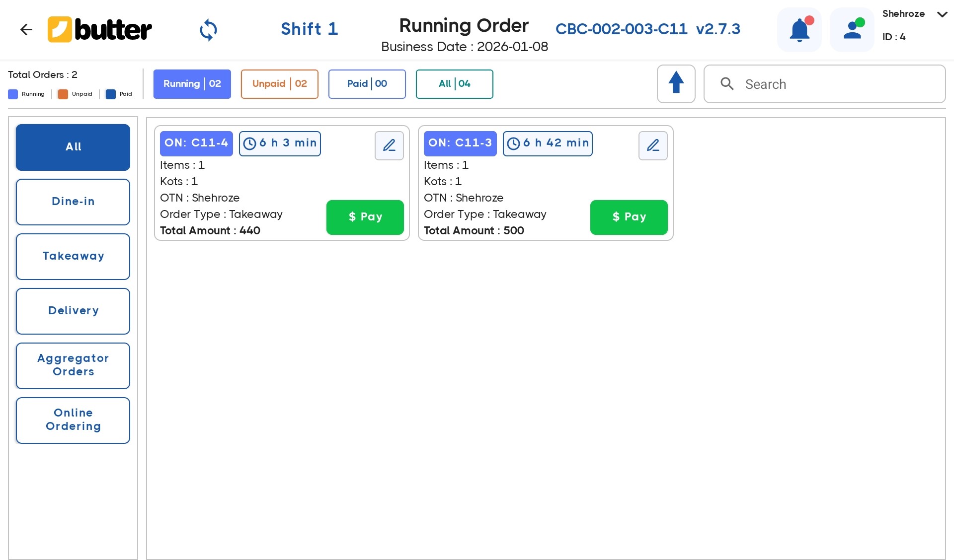Click the back arrow icon
The height and width of the screenshot is (560, 954).
(26, 29)
